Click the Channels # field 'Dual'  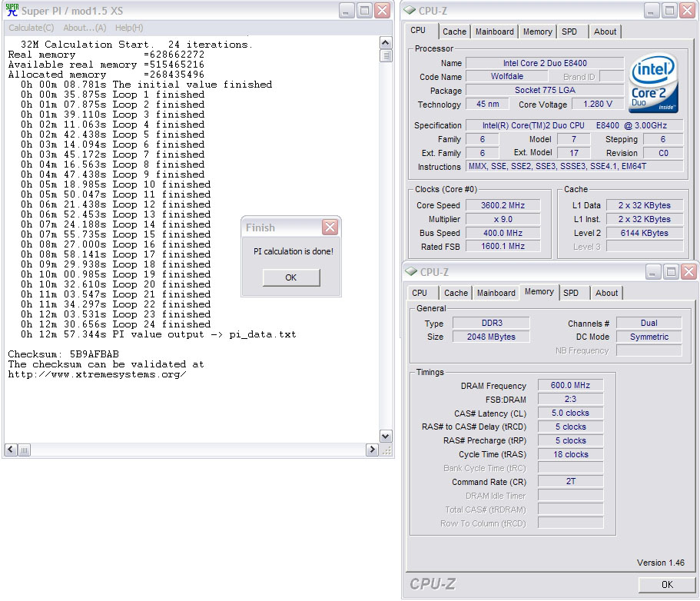click(649, 323)
